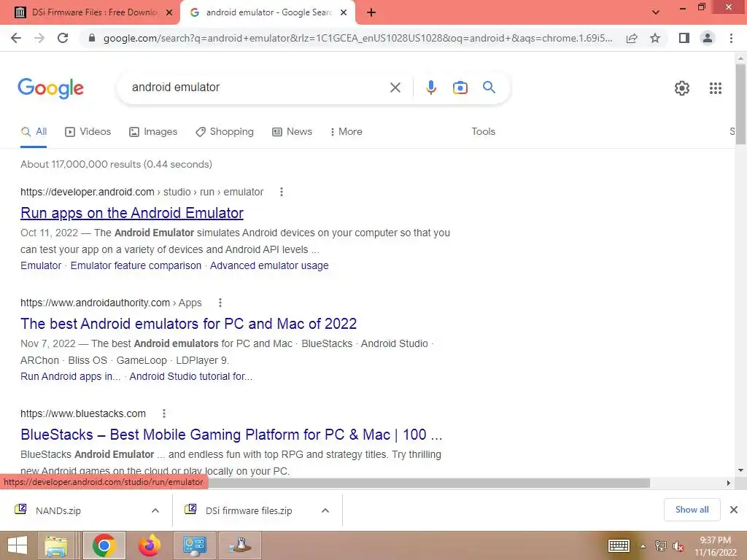This screenshot has height=560, width=747.
Task: Close the DSi Firmware Files tab
Action: pyautogui.click(x=169, y=13)
